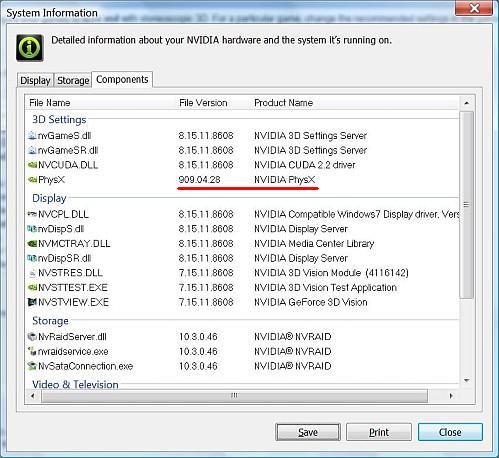
Task: Click the horizontal scrollbar right arrow
Action: [451, 396]
